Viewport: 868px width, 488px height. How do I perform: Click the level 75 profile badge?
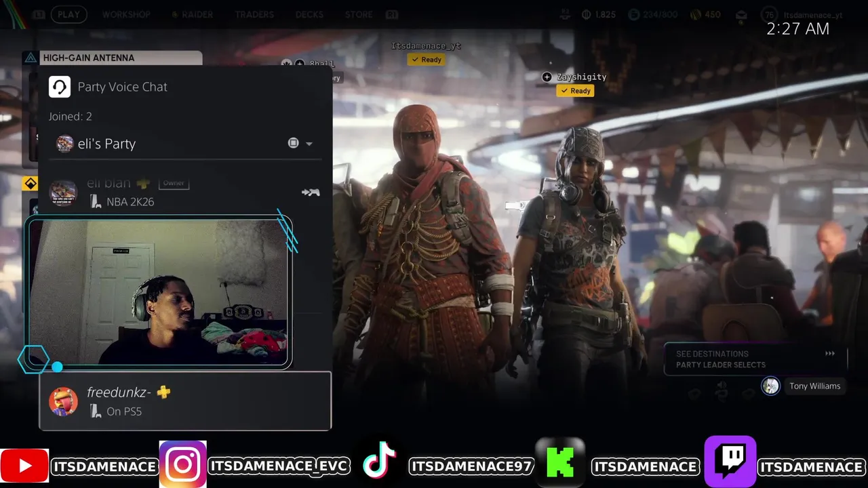pyautogui.click(x=770, y=15)
